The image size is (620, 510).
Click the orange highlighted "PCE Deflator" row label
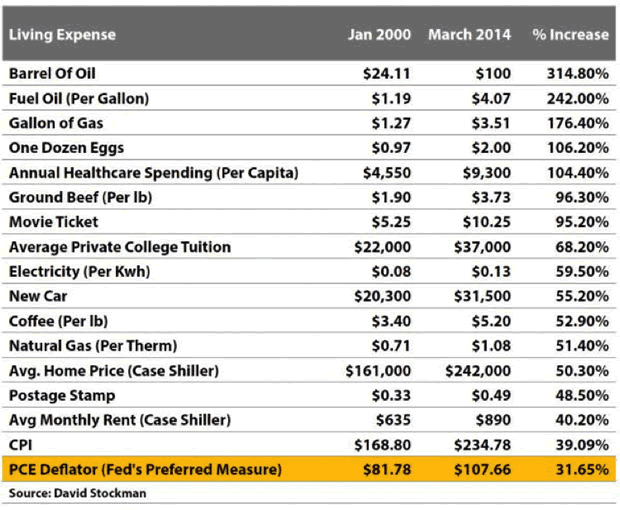coord(145,469)
